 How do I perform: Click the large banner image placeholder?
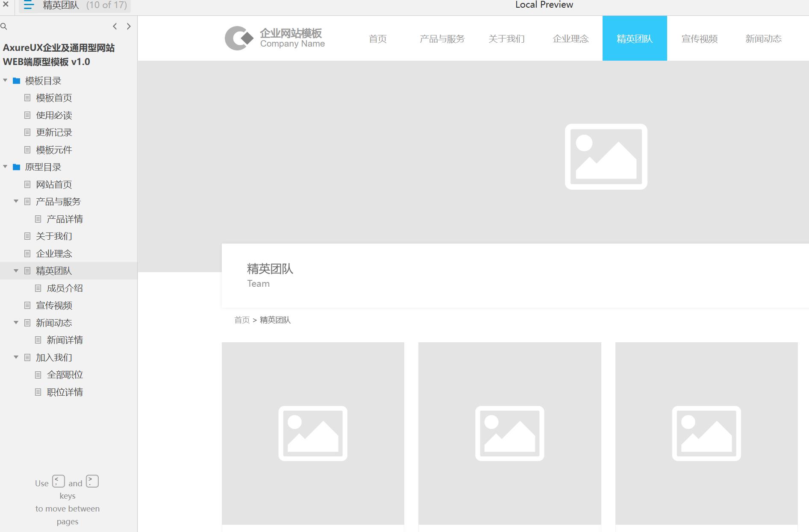point(606,156)
